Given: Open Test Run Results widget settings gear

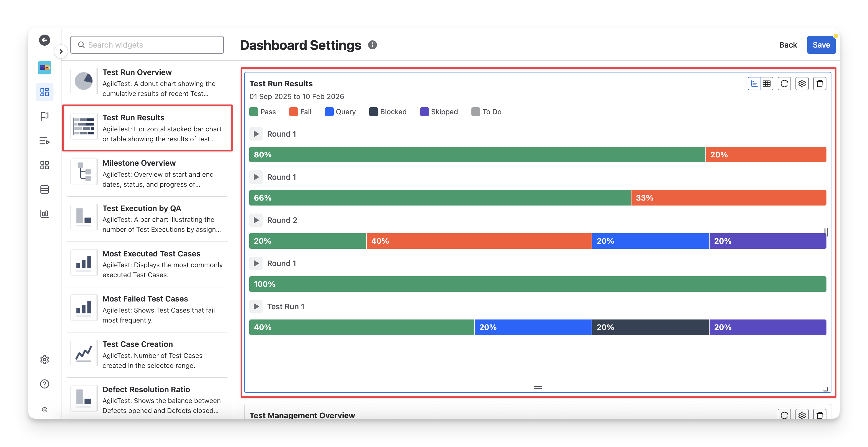Looking at the screenshot, I should (x=802, y=84).
